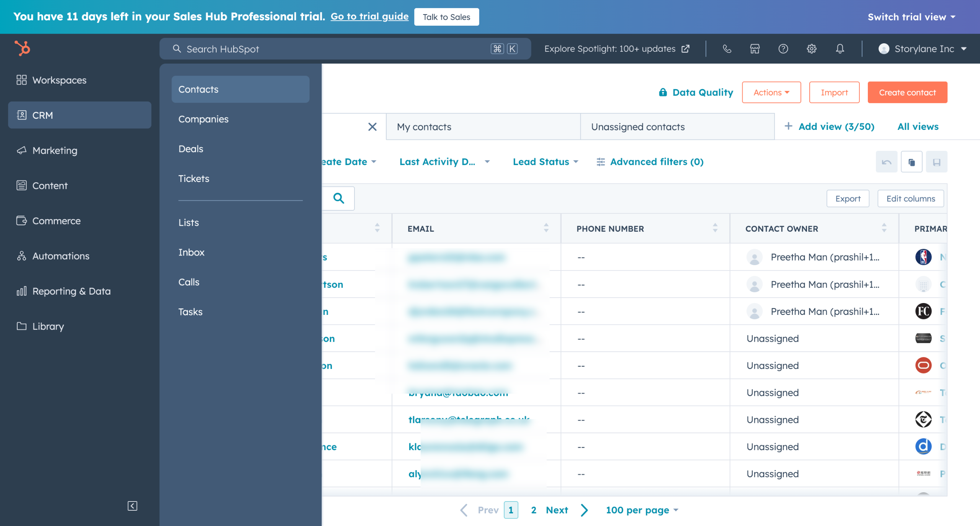
Task: Focus the Search HubSpot field
Action: [x=345, y=49]
